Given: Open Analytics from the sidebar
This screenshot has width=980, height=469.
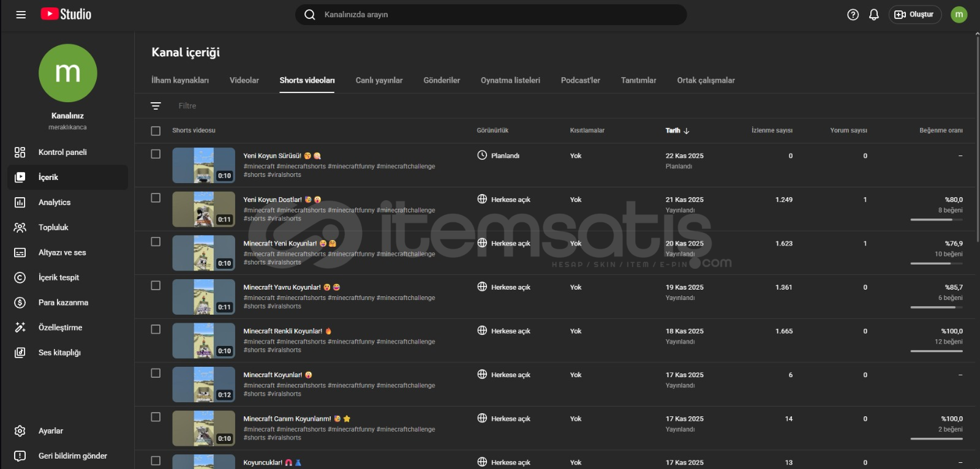Looking at the screenshot, I should [x=54, y=203].
